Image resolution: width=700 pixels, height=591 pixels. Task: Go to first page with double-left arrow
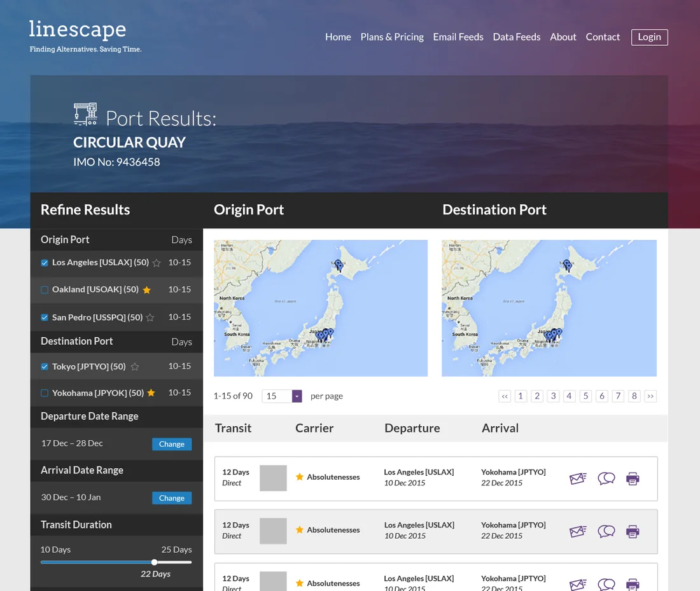point(505,396)
